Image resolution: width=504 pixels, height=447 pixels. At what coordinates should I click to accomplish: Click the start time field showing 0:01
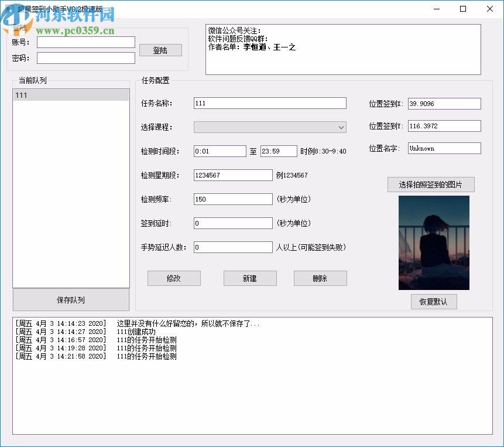[x=220, y=151]
